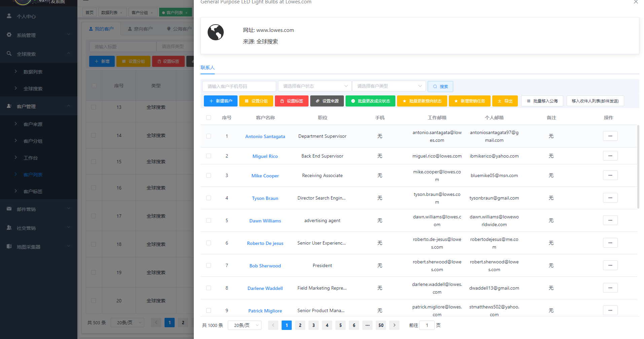
Task: Click the 请输入客户手机号码 input field
Action: point(239,86)
